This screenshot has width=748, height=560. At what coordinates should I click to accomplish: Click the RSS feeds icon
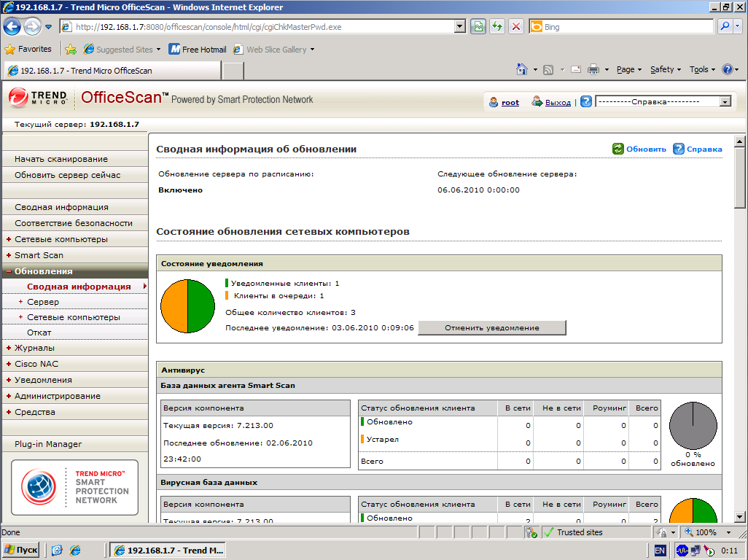[x=548, y=70]
